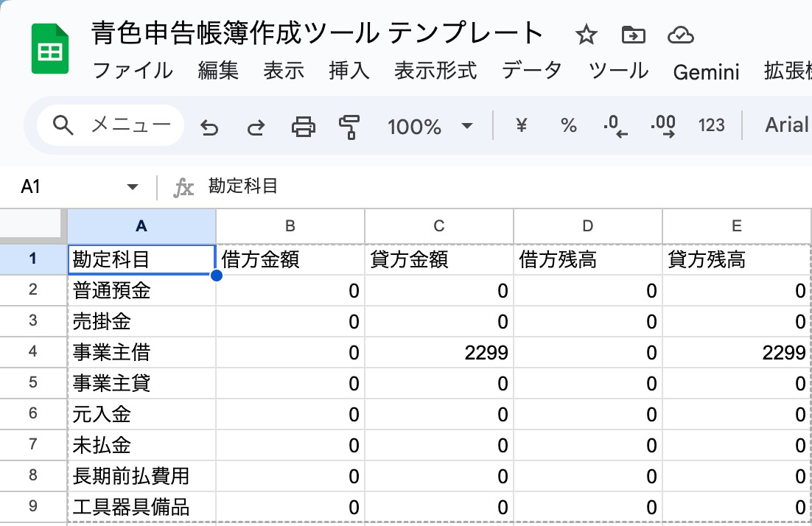
Task: Select cell 事業主借
Action: click(141, 352)
